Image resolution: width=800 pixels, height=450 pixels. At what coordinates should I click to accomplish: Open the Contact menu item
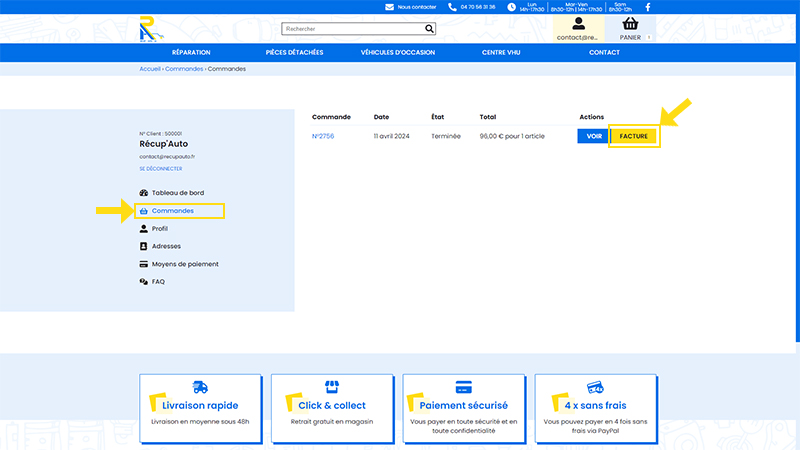604,53
